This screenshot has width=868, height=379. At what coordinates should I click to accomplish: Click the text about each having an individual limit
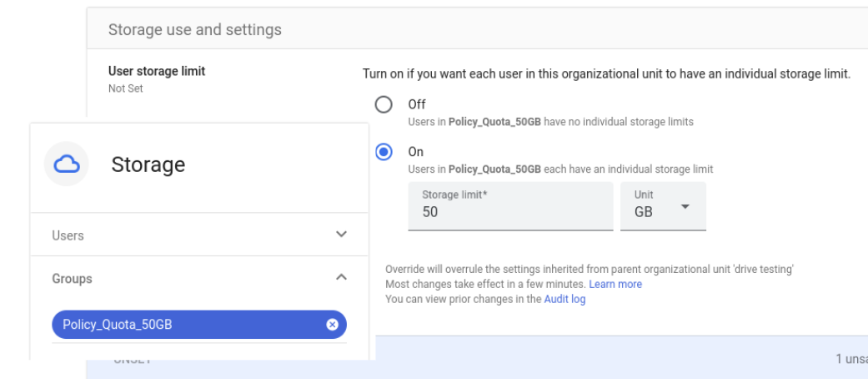pyautogui.click(x=561, y=169)
